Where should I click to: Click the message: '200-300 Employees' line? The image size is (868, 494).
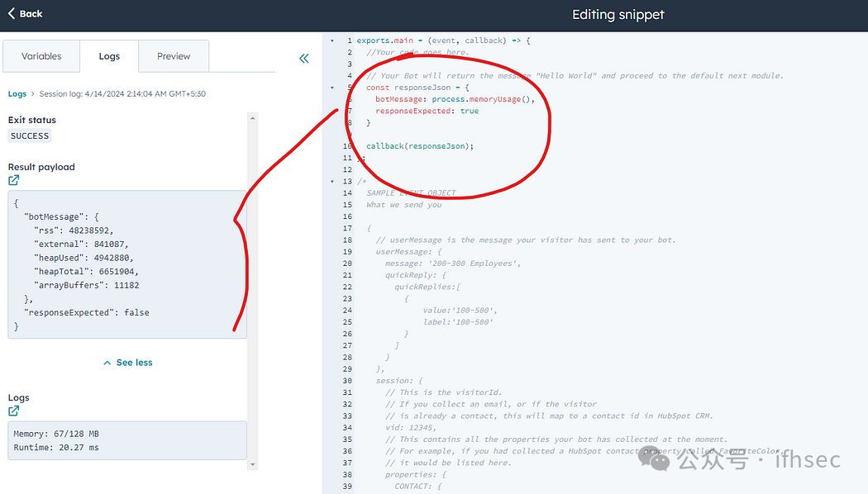tap(453, 264)
